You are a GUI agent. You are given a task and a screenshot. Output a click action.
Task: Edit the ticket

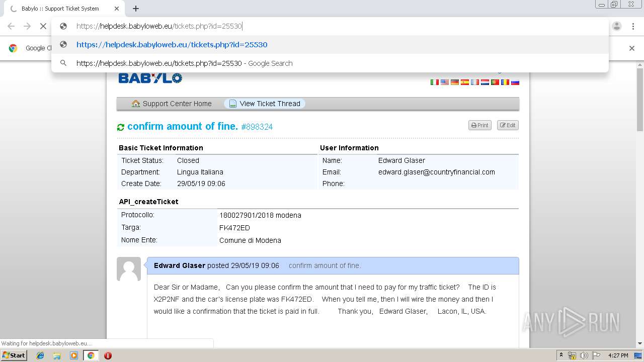pyautogui.click(x=508, y=125)
